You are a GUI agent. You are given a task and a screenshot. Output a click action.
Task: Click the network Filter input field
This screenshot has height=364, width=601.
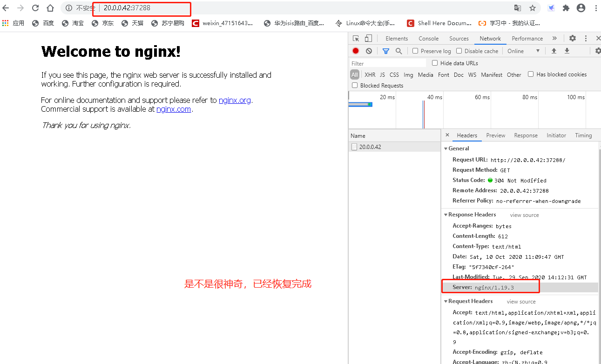point(388,63)
